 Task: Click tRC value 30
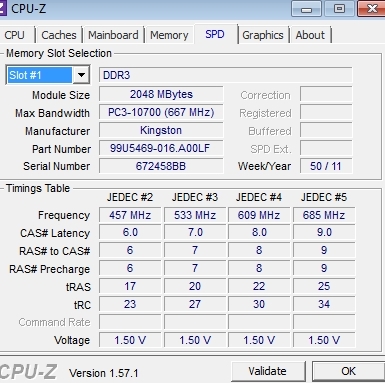(259, 304)
